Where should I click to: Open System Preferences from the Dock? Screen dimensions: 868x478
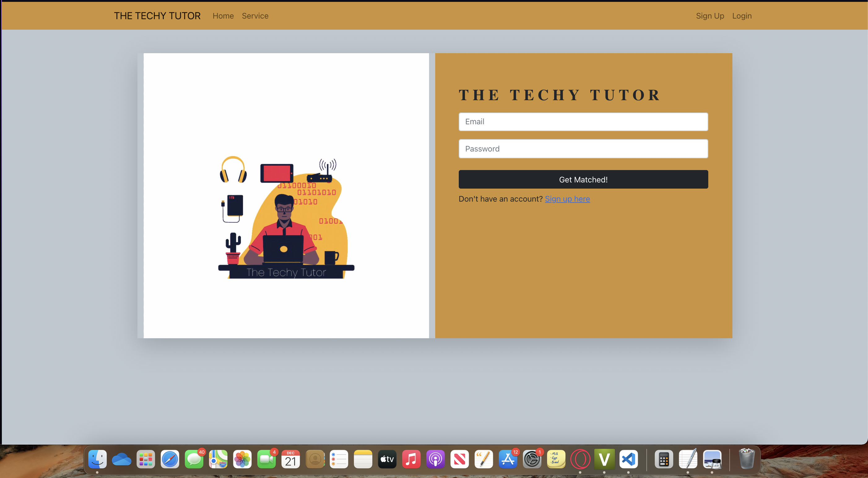point(532,459)
